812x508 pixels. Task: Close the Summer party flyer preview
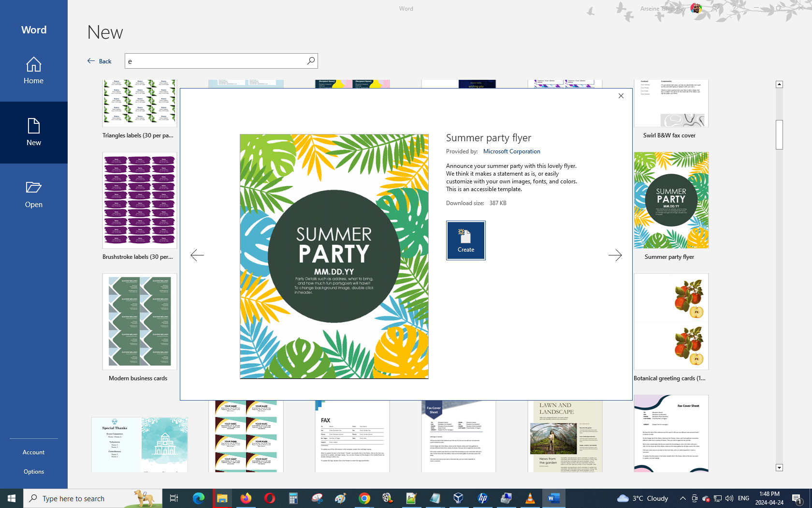coord(621,96)
